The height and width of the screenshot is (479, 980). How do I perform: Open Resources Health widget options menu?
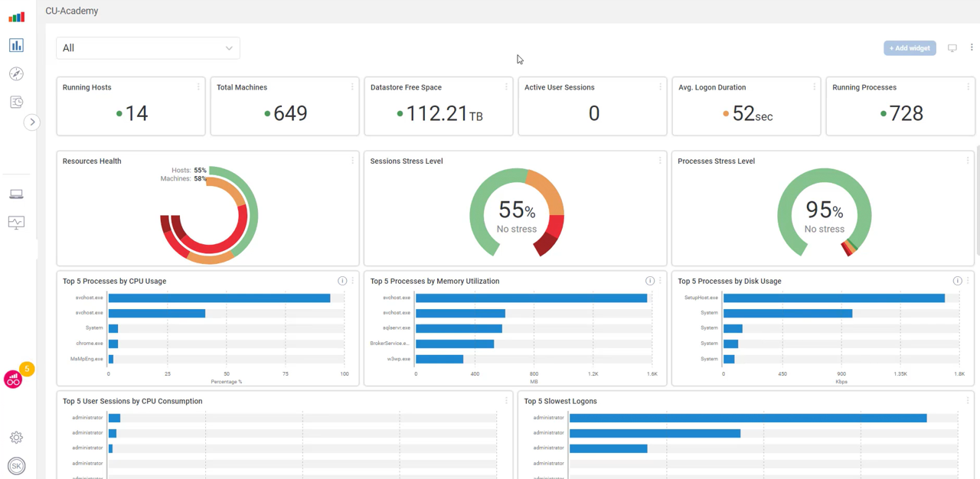click(x=352, y=161)
